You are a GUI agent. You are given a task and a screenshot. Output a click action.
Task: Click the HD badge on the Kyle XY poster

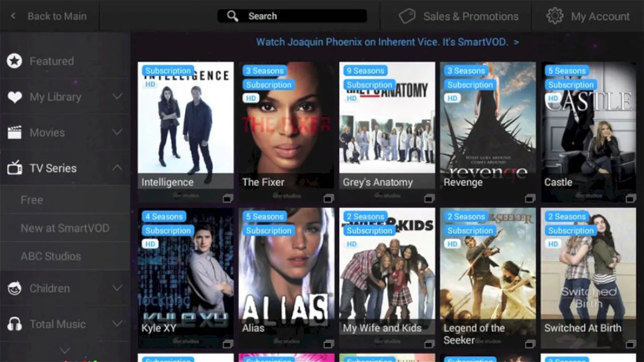[x=150, y=244]
